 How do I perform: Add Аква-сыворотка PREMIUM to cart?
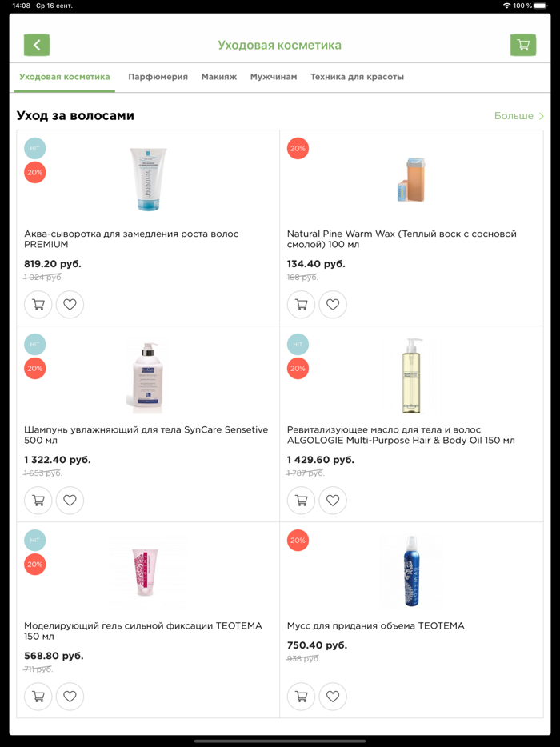tap(38, 304)
